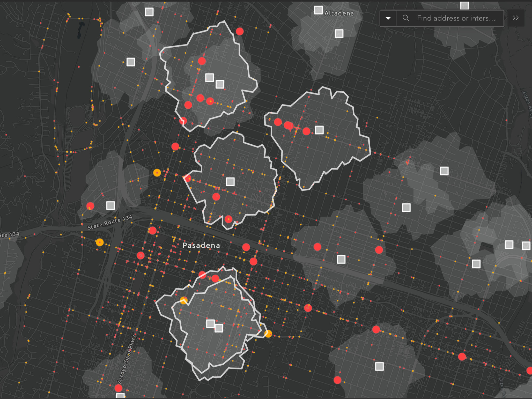Click the Find address or intersection field
532x399 pixels.
pyautogui.click(x=456, y=18)
